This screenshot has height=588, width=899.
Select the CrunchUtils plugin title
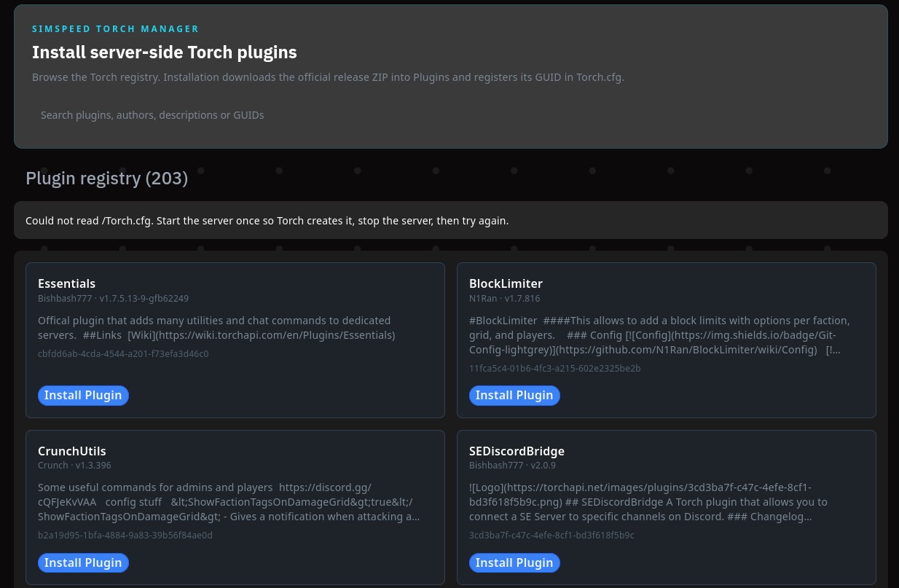(71, 451)
